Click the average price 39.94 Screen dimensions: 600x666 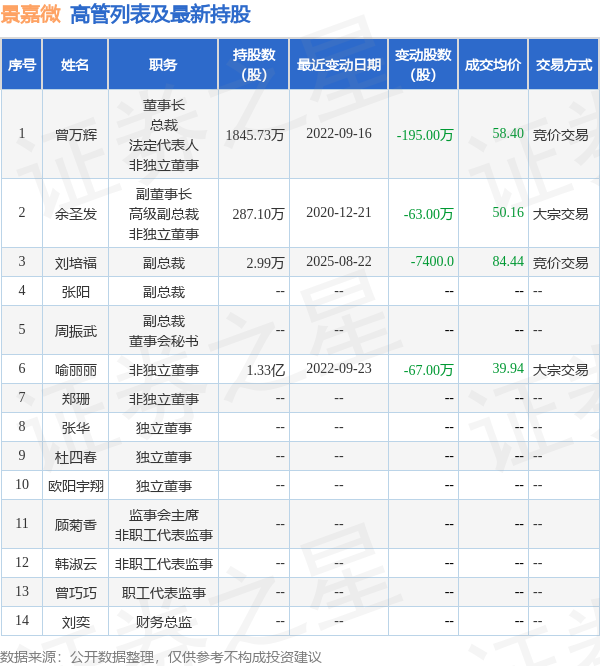[508, 368]
